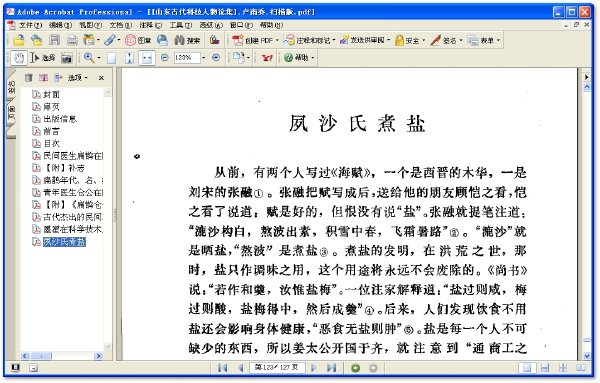
Task: Open the 搜索 binoculars search
Action: click(187, 40)
